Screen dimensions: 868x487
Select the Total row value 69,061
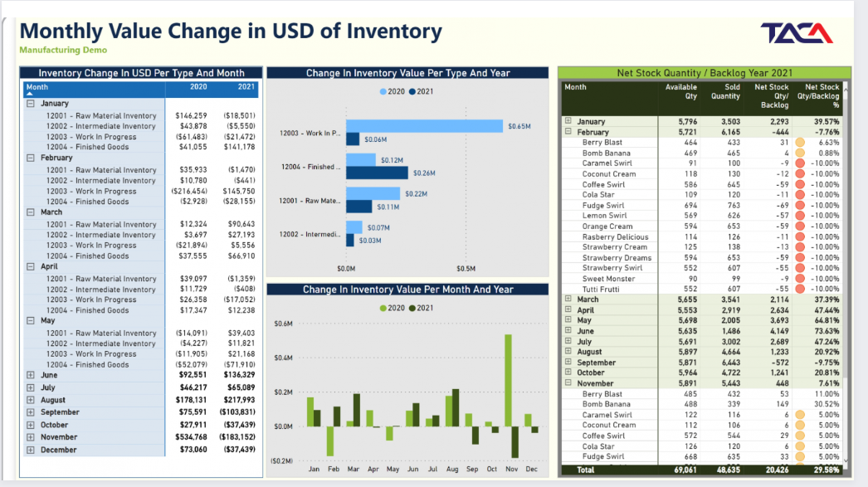[x=685, y=470]
